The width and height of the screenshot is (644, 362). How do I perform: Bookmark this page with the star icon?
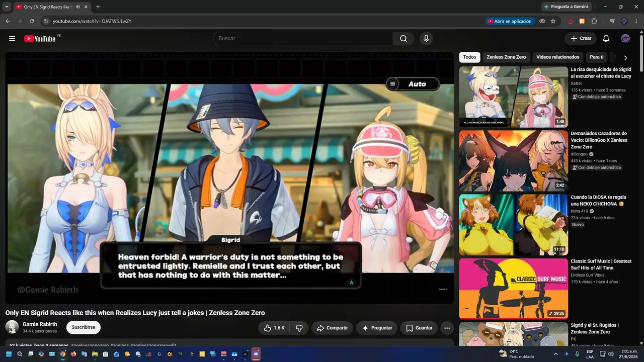[x=553, y=21]
